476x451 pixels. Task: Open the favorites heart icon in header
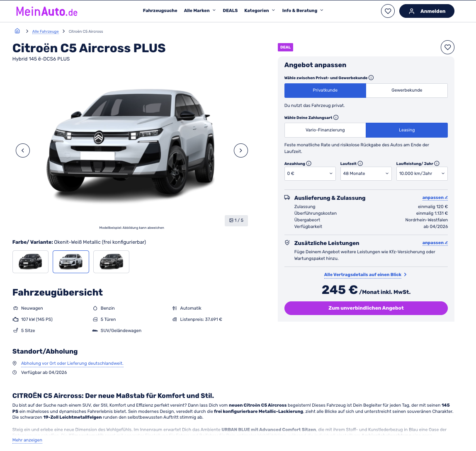[388, 11]
